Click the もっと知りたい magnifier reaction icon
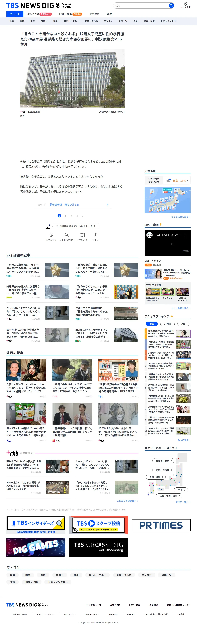The image size is (197, 644). [67, 235]
